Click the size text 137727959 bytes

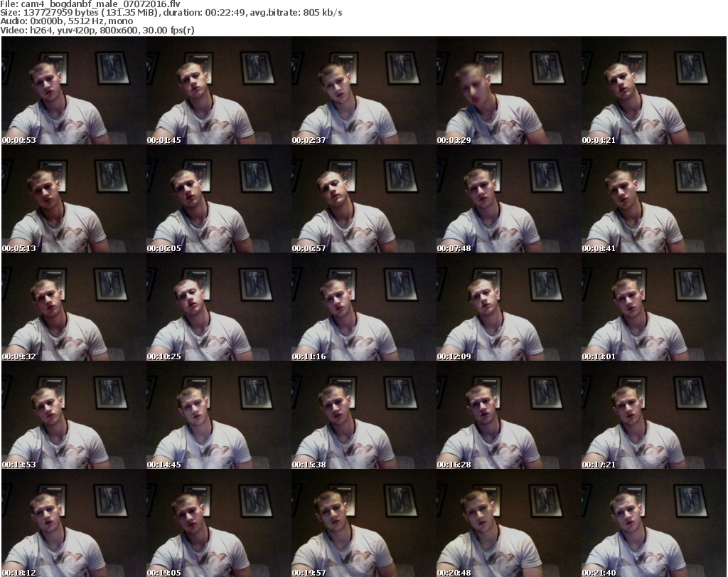[x=61, y=13]
